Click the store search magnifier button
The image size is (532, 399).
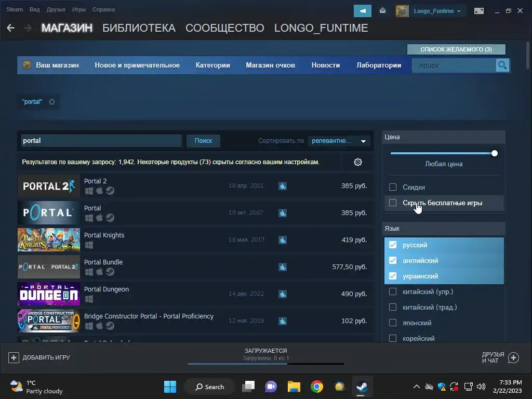tap(502, 65)
